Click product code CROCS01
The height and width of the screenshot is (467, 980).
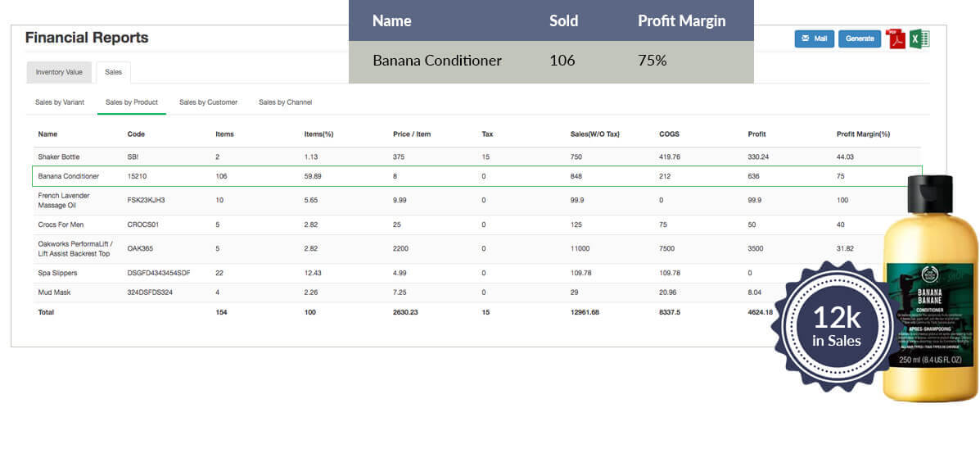pyautogui.click(x=143, y=224)
